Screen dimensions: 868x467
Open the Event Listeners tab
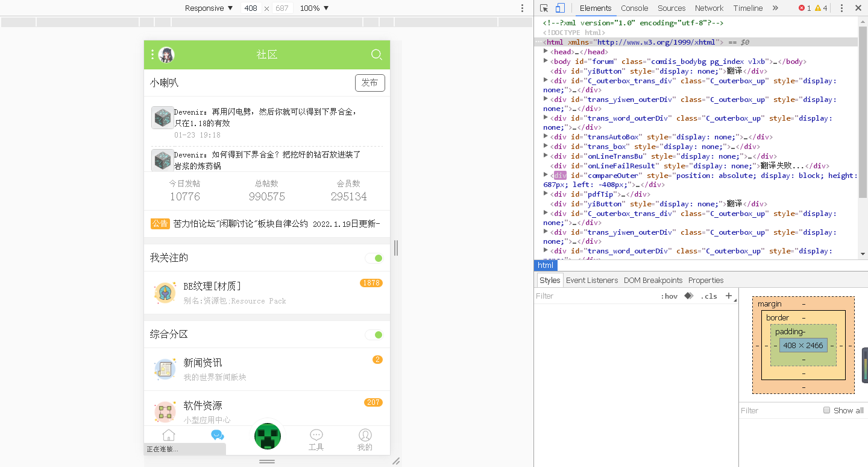[592, 280]
